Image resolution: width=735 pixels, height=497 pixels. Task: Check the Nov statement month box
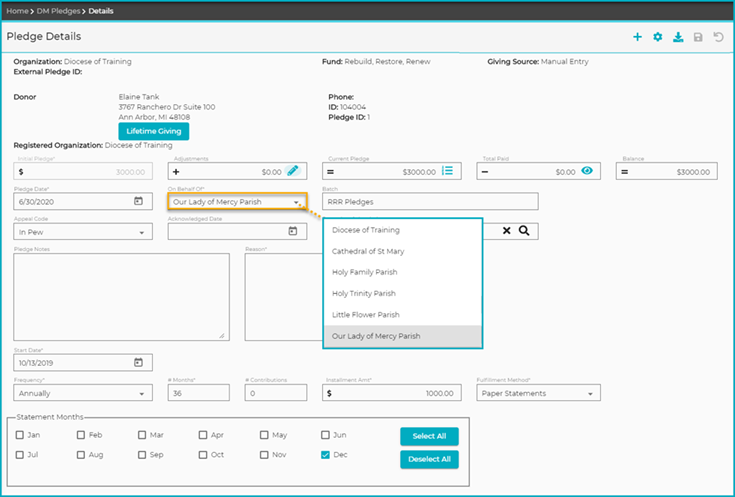tap(264, 455)
